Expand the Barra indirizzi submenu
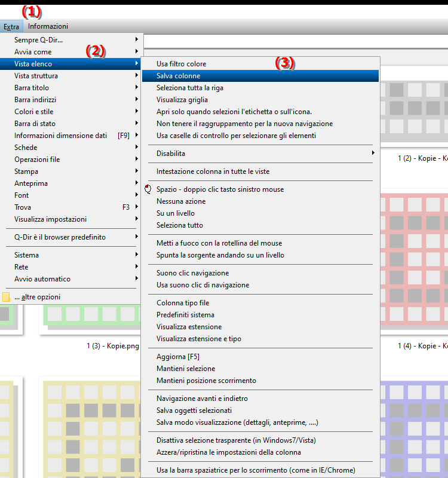 [70, 100]
